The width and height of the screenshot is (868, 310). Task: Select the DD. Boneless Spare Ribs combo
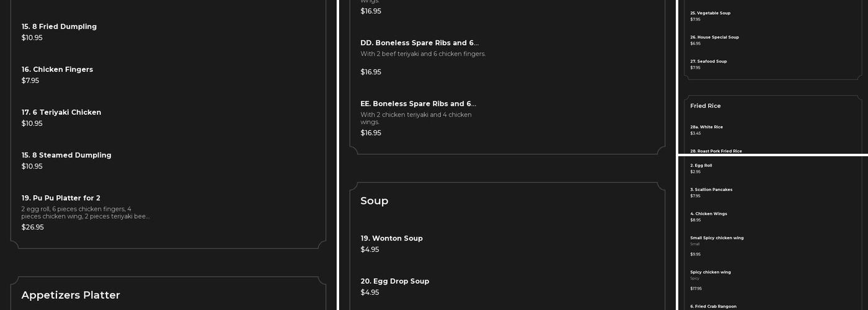[x=419, y=43]
